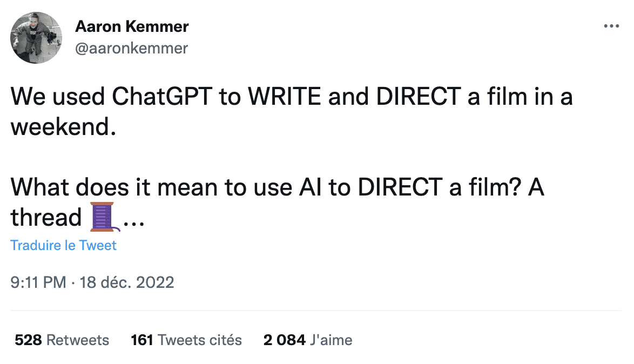Open the 9:11 PM timestamp
The width and height of the screenshot is (634, 364).
coord(38,282)
